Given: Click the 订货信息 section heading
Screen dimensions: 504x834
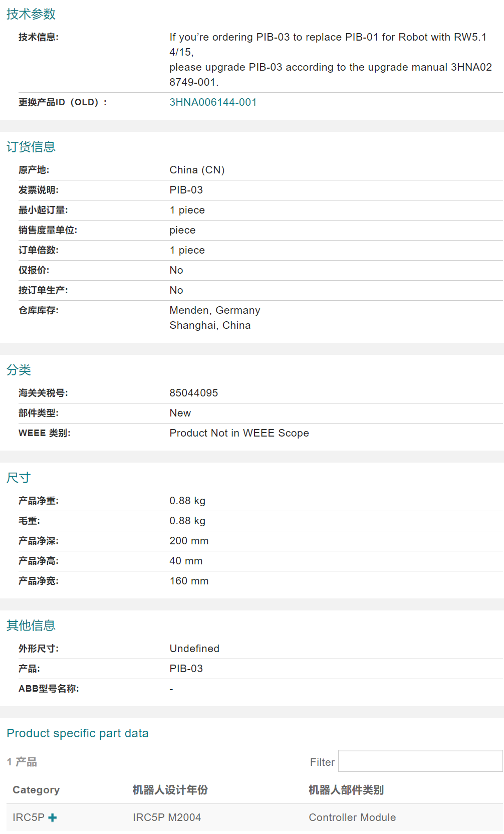Looking at the screenshot, I should [x=31, y=147].
